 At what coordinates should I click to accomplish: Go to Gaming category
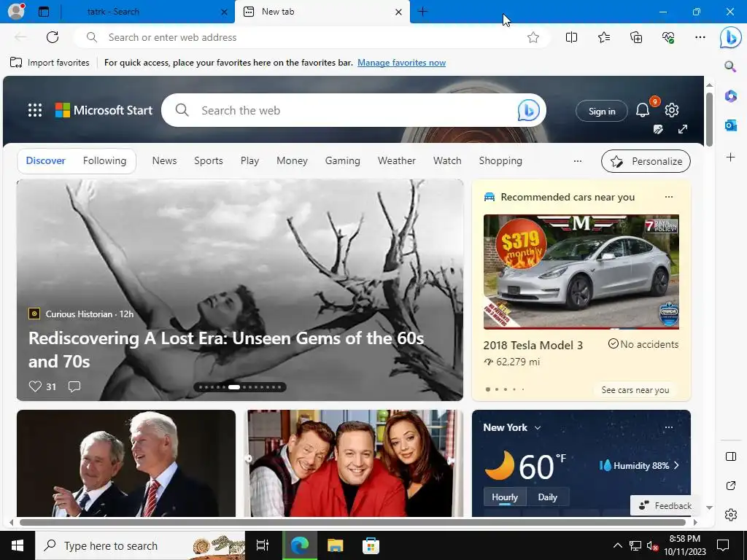343,161
